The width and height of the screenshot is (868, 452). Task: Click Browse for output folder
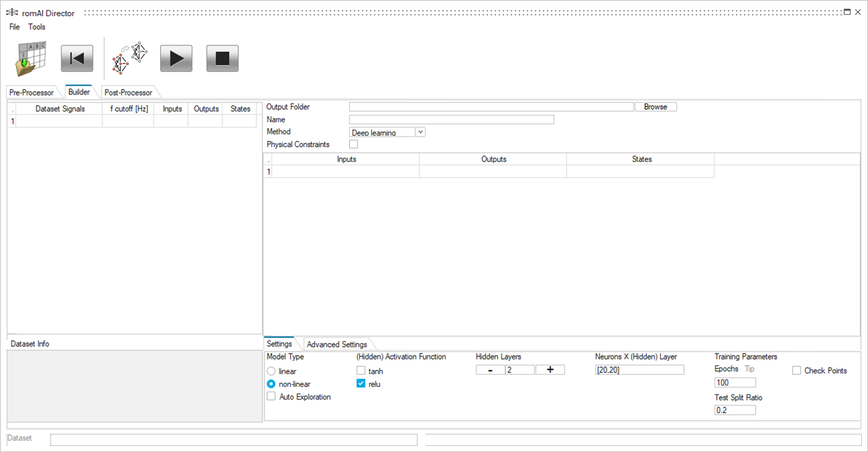(655, 107)
